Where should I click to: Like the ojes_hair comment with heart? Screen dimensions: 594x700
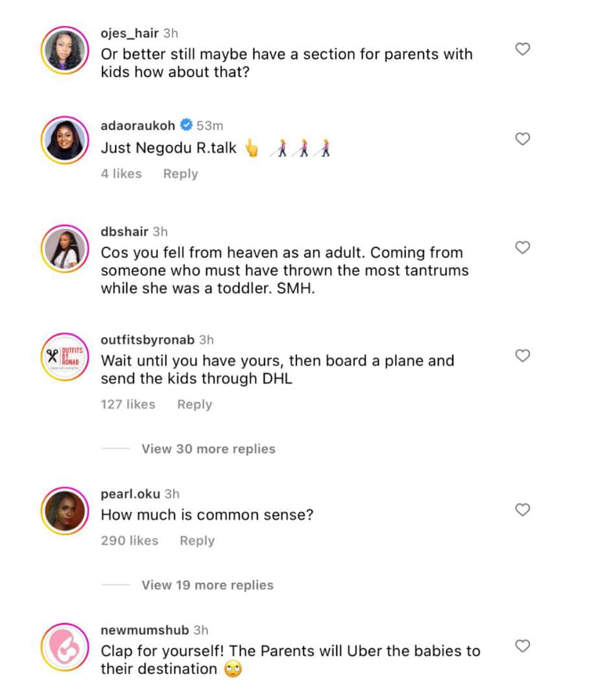tap(523, 49)
